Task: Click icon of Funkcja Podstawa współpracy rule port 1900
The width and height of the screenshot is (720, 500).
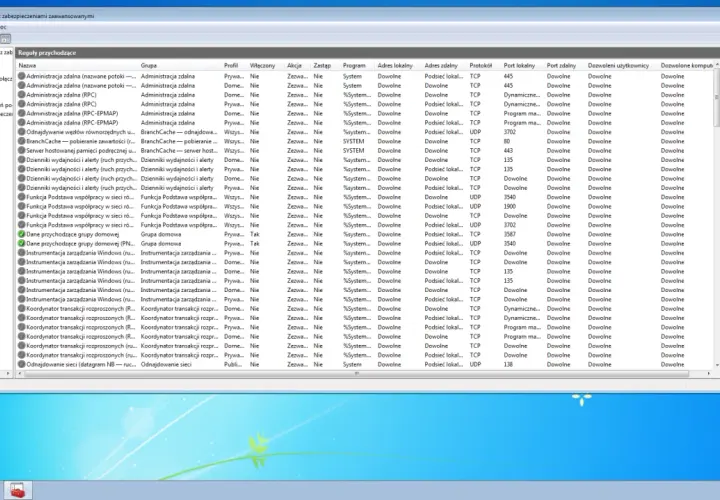Action: point(21,206)
